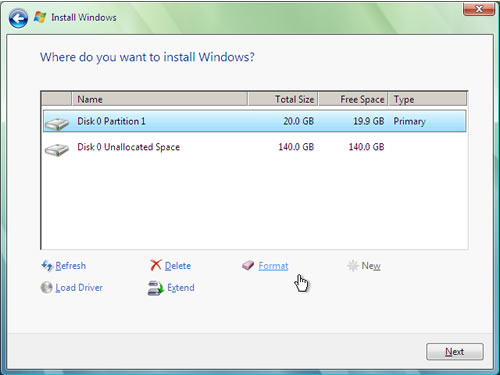500x375 pixels.
Task: Choose the Extend link
Action: click(181, 287)
